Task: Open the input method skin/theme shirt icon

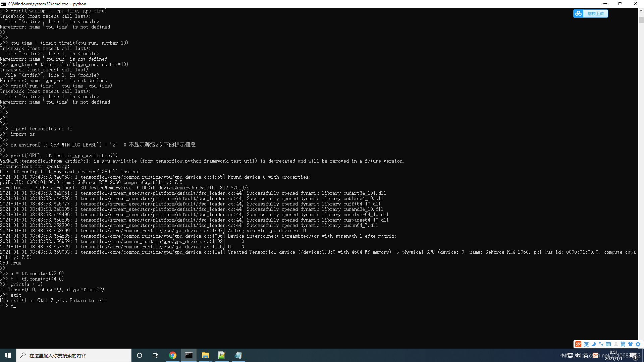Action: tap(631, 344)
